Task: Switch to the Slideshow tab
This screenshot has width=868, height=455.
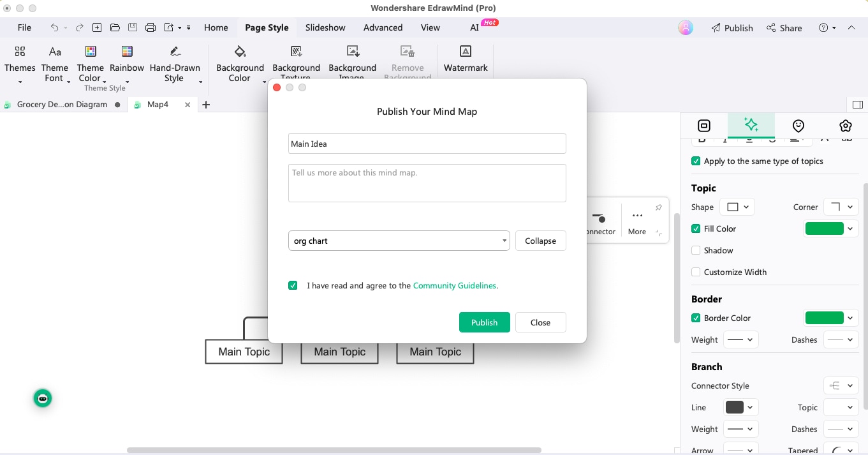Action: pyautogui.click(x=325, y=27)
